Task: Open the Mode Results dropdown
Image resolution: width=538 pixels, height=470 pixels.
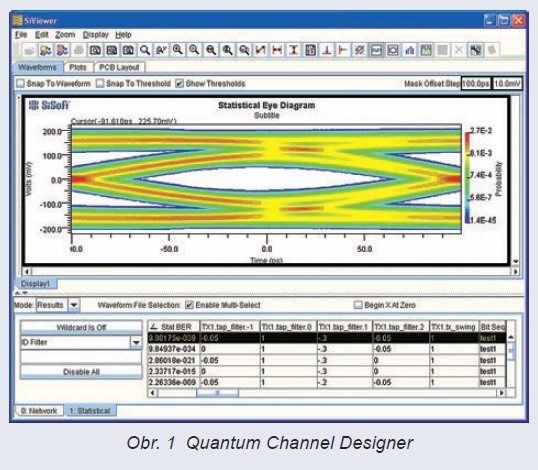Action: click(x=74, y=305)
